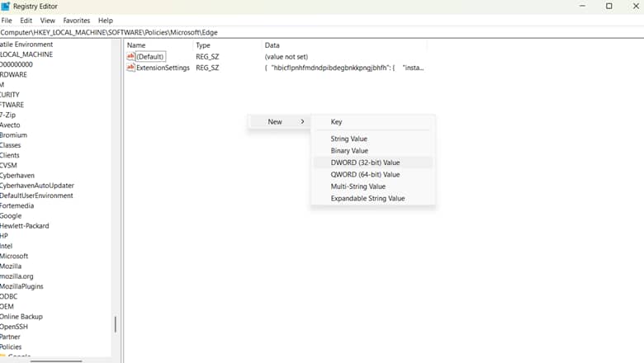Image resolution: width=644 pixels, height=363 pixels.
Task: Select the Google key under SOFTWARE
Action: pyautogui.click(x=11, y=216)
